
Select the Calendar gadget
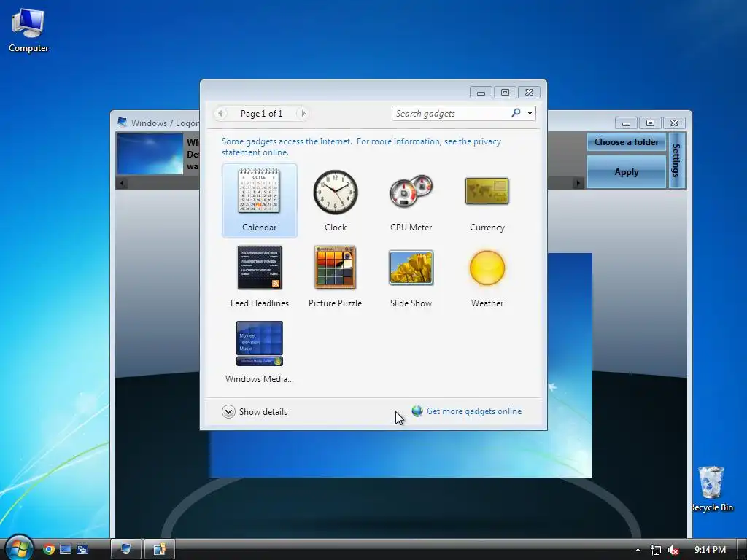coord(259,200)
